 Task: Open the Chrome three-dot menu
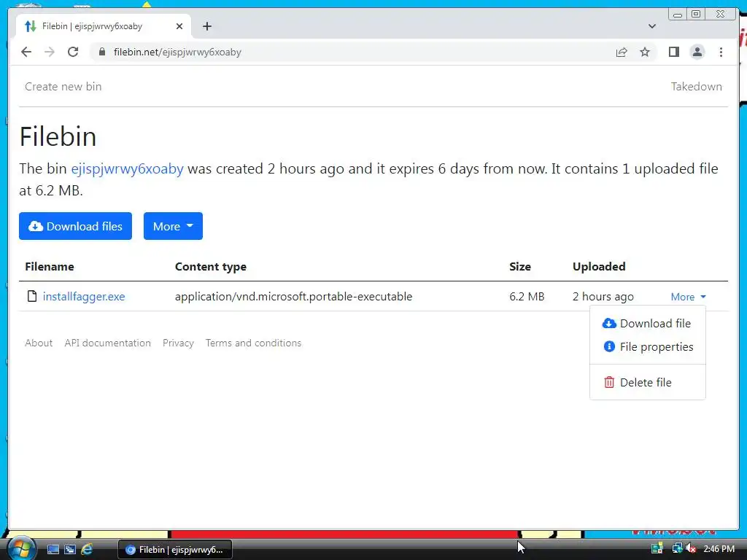[x=721, y=52]
